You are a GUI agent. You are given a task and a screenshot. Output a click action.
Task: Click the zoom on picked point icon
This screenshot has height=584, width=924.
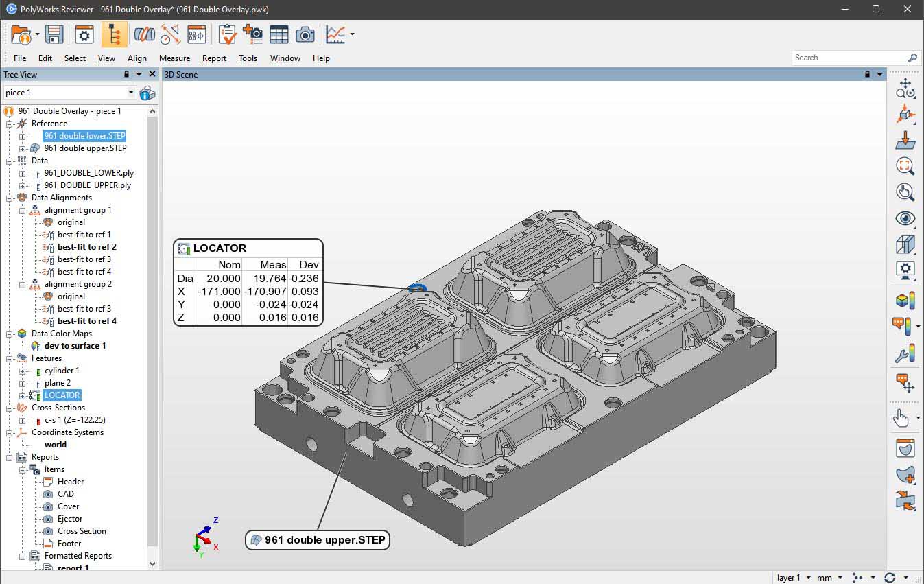(905, 192)
